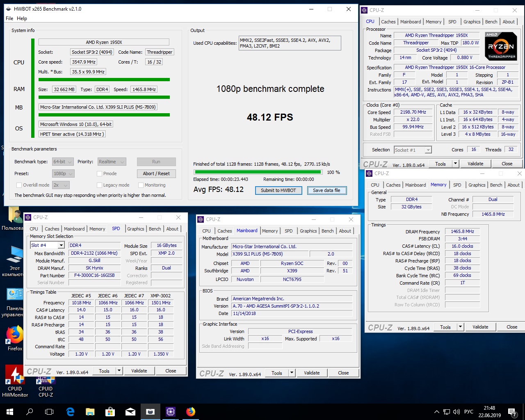Click the green RAM status bar
The image size is (525, 420).
[104, 97]
